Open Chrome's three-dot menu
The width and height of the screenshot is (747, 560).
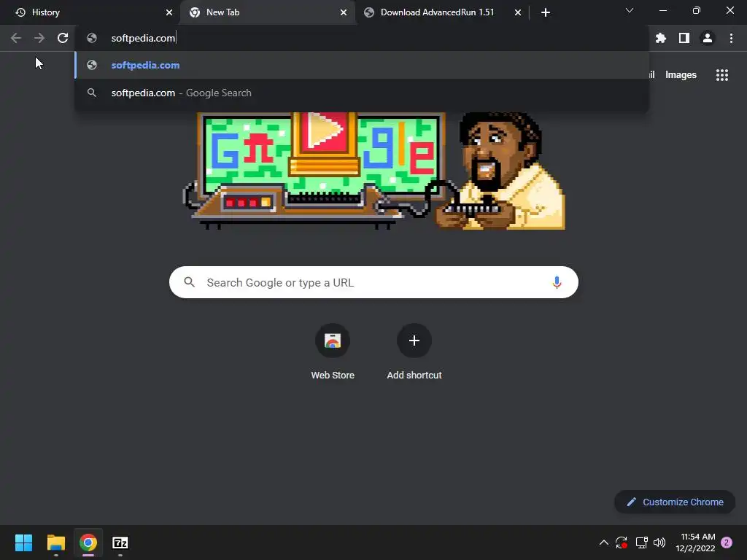(731, 38)
